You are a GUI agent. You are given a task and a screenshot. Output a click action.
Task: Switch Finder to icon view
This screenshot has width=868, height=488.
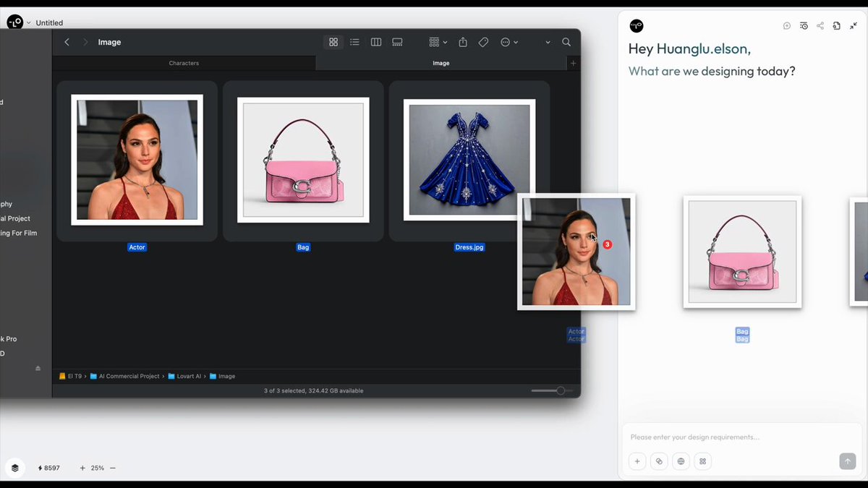(333, 42)
